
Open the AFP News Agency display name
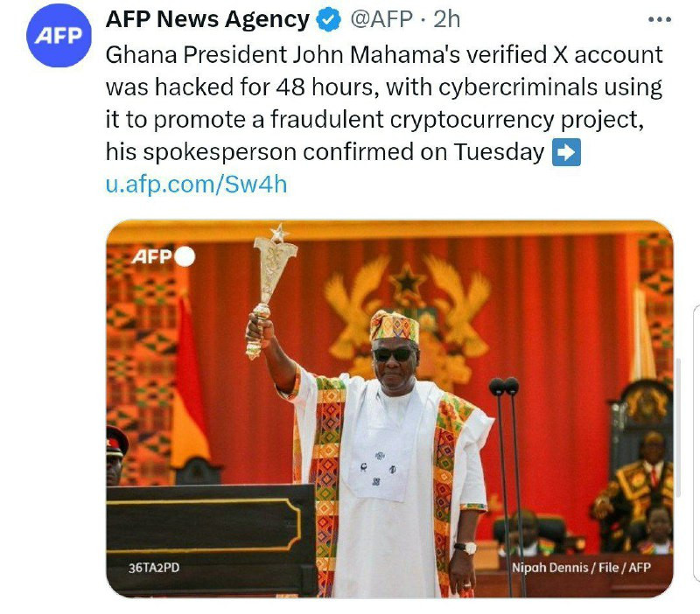click(x=207, y=19)
